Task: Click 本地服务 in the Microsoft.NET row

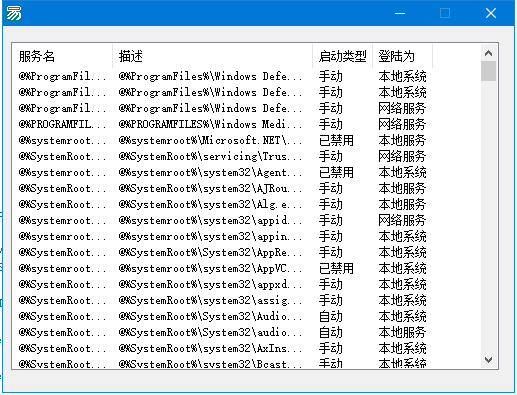Action: pos(402,140)
